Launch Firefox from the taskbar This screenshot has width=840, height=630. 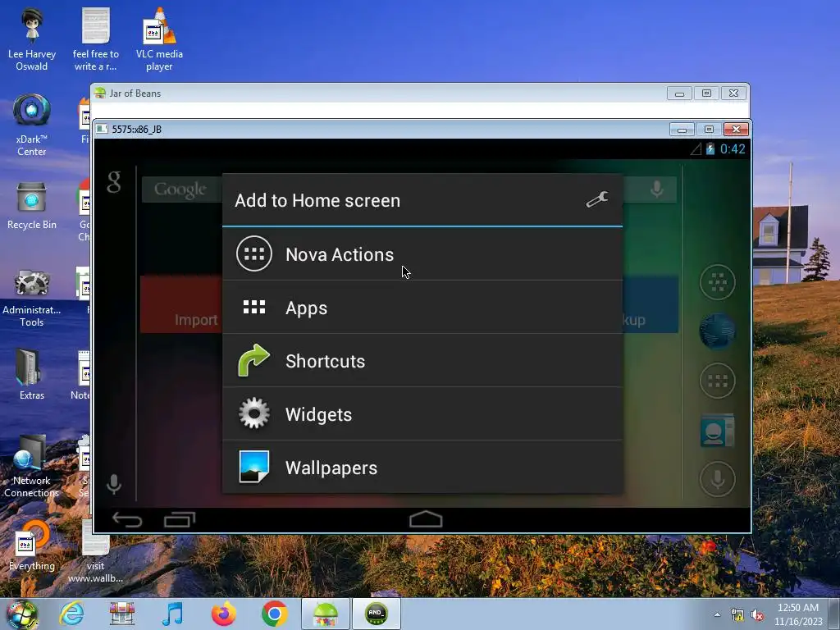pos(223,614)
